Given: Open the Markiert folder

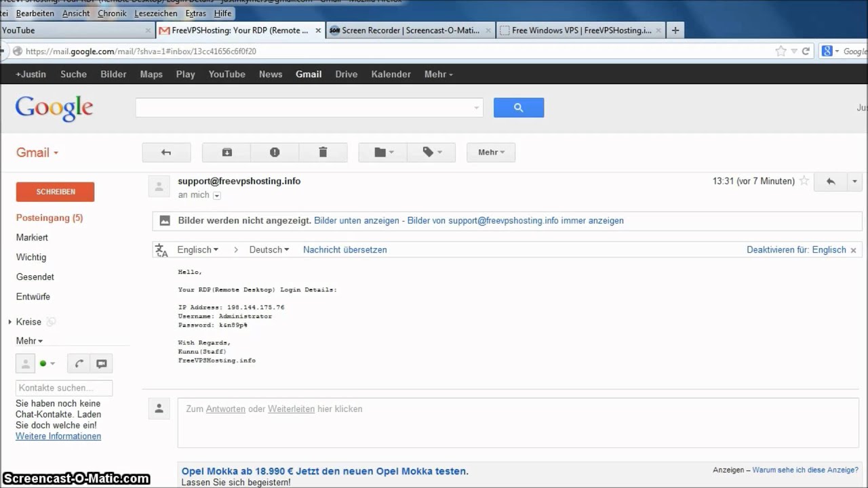Looking at the screenshot, I should click(32, 237).
